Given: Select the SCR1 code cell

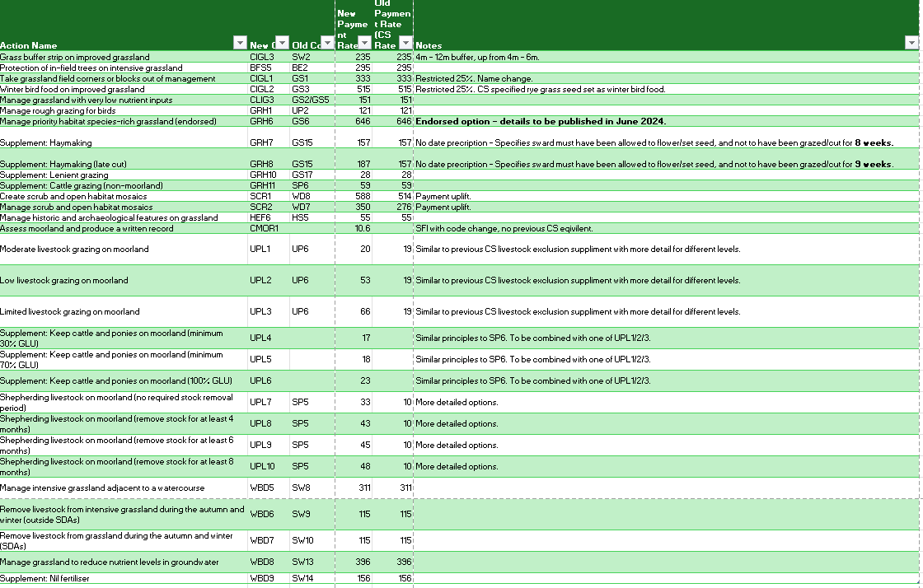Looking at the screenshot, I should coord(269,196).
